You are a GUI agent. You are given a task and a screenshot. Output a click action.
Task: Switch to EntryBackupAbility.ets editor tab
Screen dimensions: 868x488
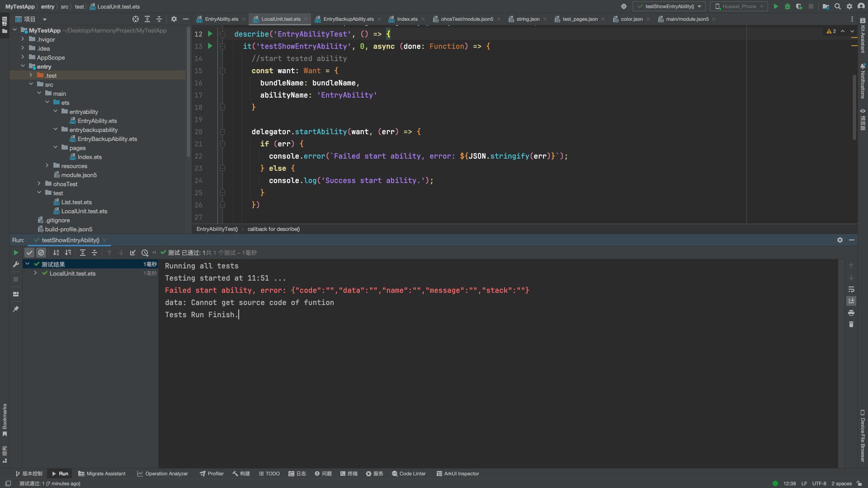tap(348, 19)
